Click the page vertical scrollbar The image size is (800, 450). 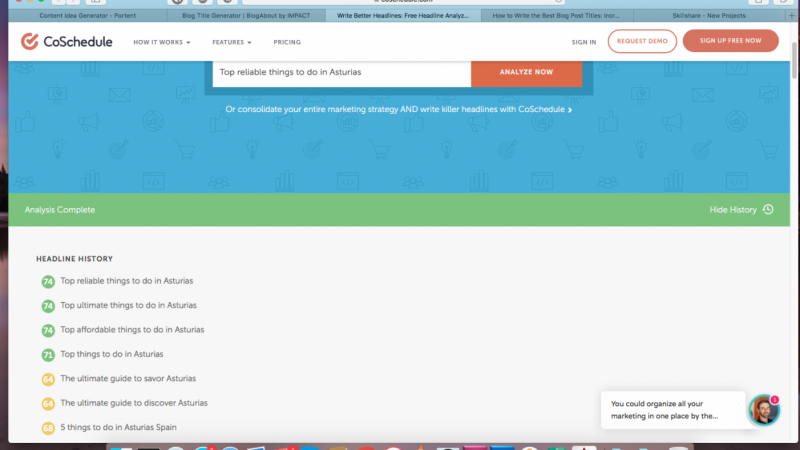(794, 61)
